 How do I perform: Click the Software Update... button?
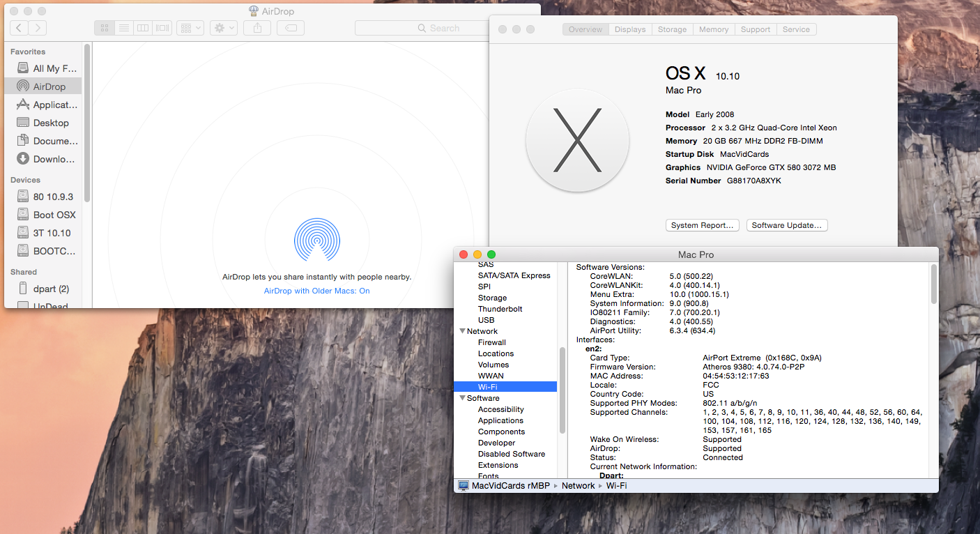pyautogui.click(x=787, y=225)
